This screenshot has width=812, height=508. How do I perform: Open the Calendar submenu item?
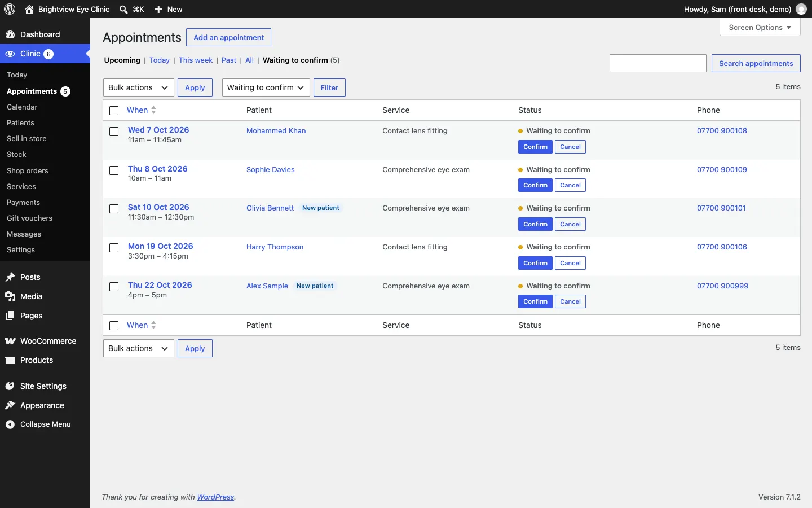click(22, 107)
